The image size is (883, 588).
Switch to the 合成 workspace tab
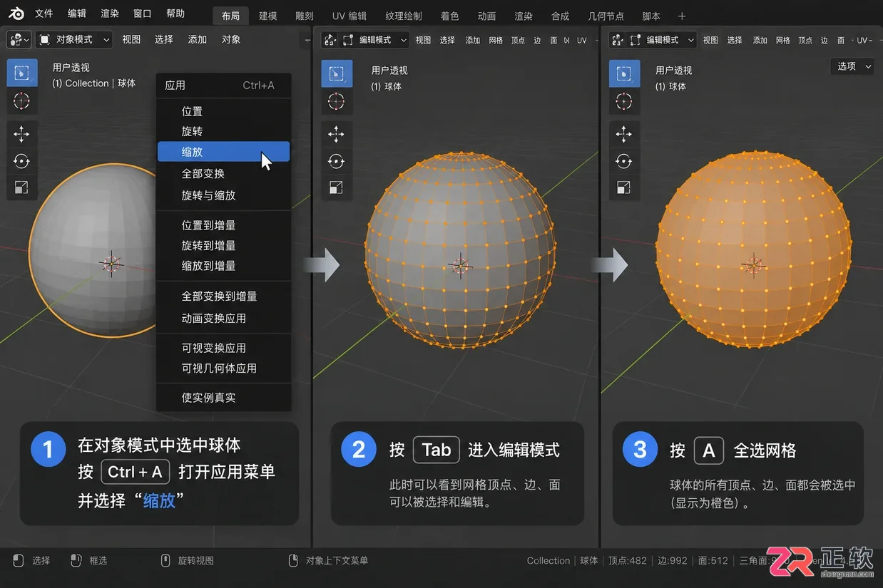coord(561,16)
